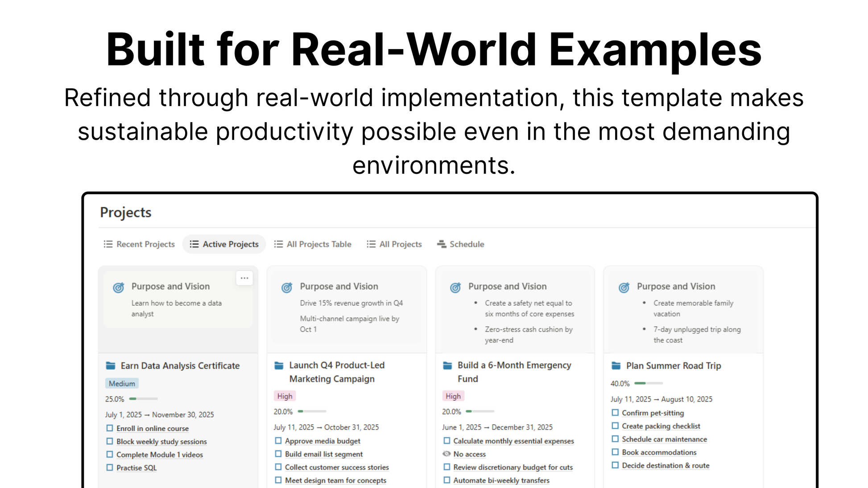Click the Purpose and Vision card for family vacation
This screenshot has height=488, width=868.
(683, 311)
